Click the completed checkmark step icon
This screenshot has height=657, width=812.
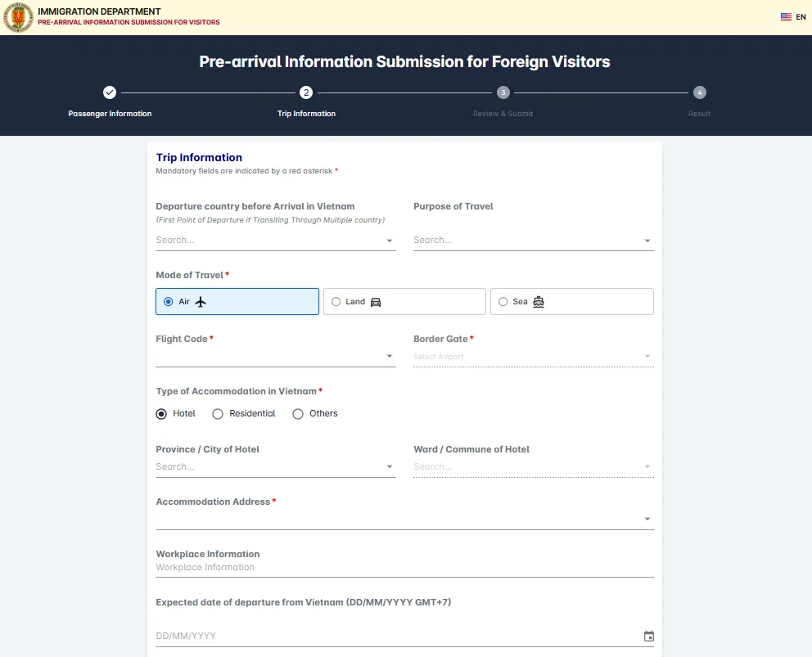pyautogui.click(x=109, y=92)
